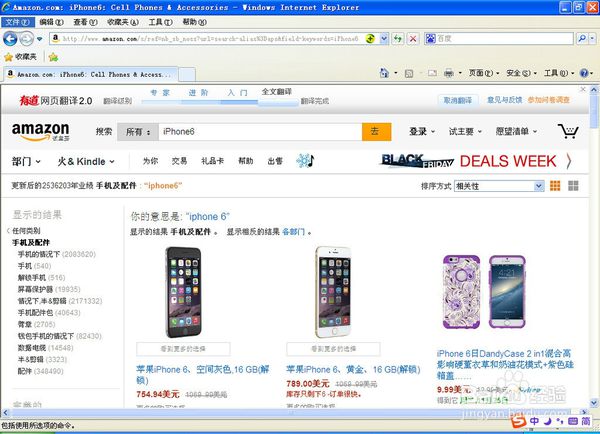
Task: Click the Amazon search field containing iPhone6
Action: 260,132
